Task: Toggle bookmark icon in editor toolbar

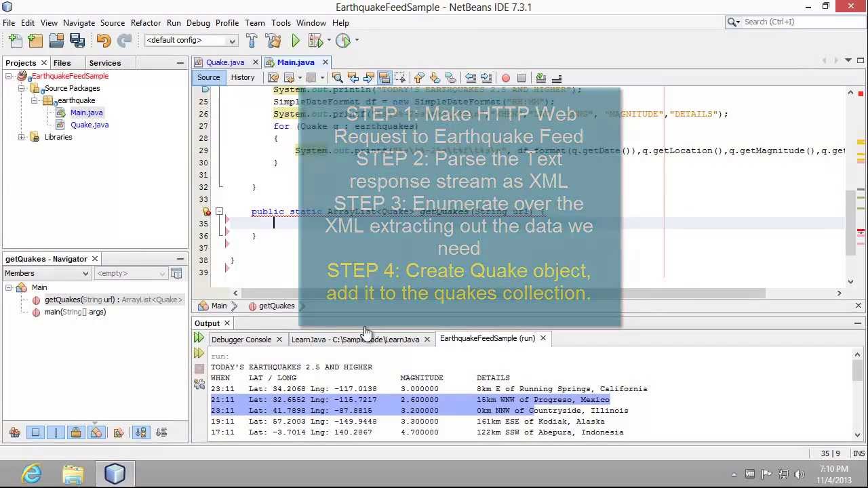Action: (x=450, y=78)
